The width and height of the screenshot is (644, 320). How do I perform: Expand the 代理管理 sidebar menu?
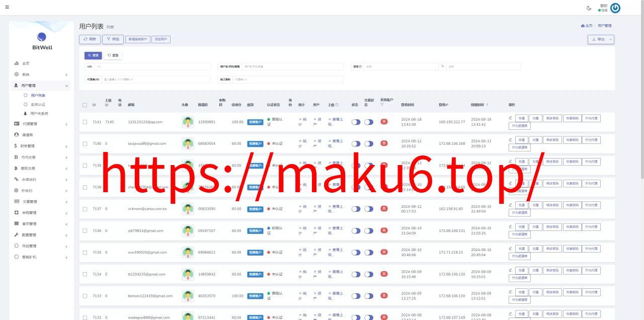(40, 124)
